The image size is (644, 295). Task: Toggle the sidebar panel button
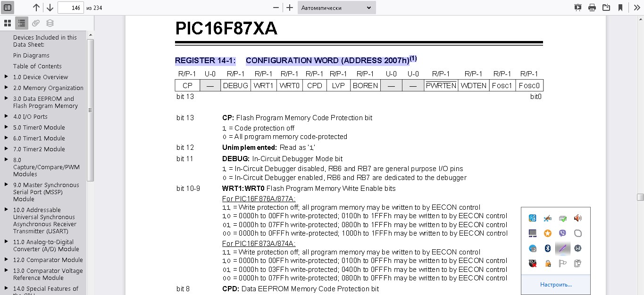click(x=8, y=8)
